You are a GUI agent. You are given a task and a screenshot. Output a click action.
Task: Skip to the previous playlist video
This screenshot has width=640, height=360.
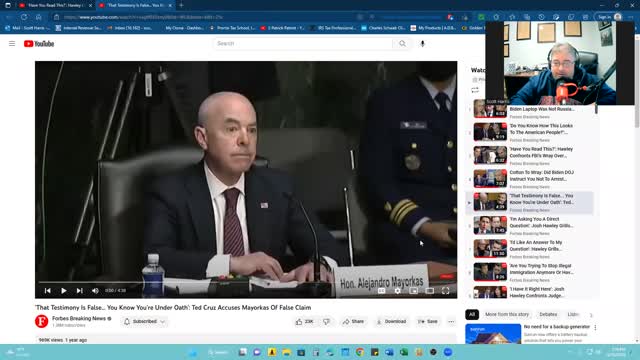pyautogui.click(x=48, y=291)
